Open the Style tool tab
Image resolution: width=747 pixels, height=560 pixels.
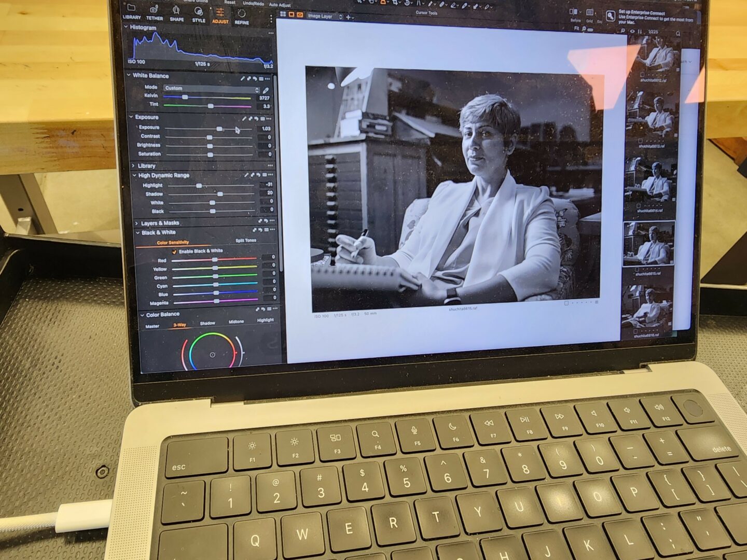(199, 14)
